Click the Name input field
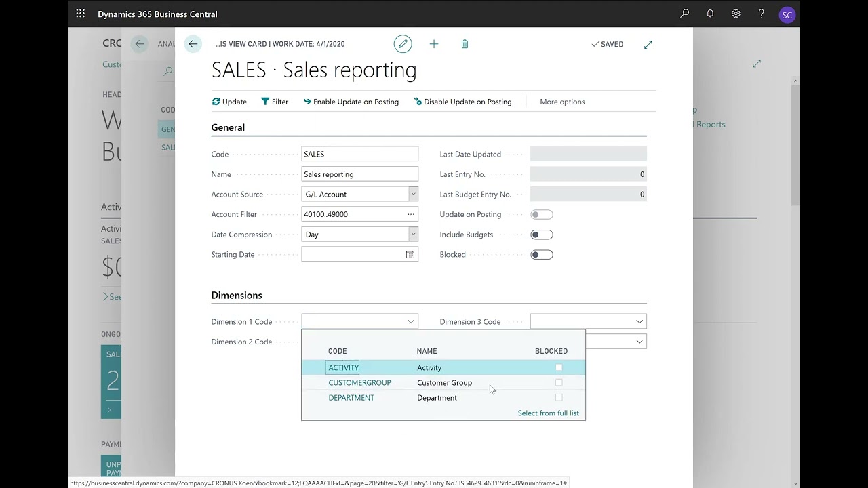Screen dimensions: 868x488 (x=360, y=174)
